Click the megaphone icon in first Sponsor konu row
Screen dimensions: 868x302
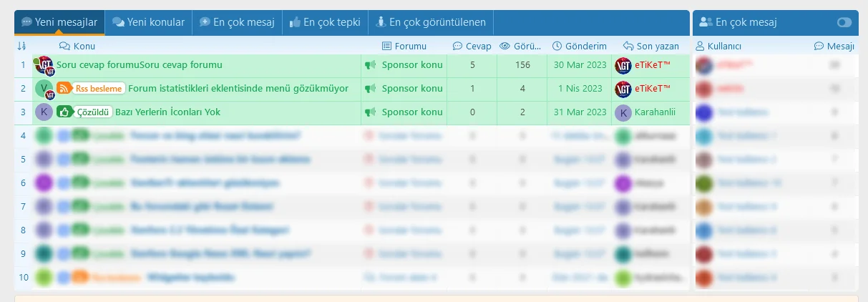click(x=370, y=65)
